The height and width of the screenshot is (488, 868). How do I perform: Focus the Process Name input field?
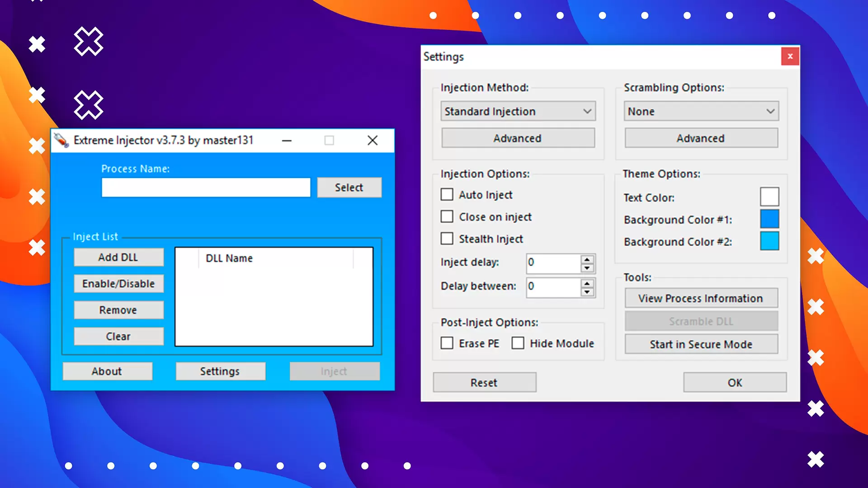click(x=206, y=188)
